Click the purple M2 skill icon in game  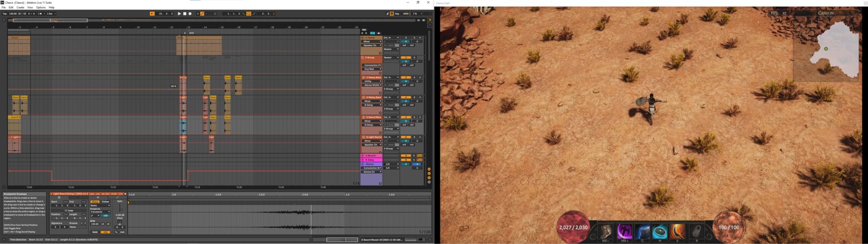coord(624,232)
